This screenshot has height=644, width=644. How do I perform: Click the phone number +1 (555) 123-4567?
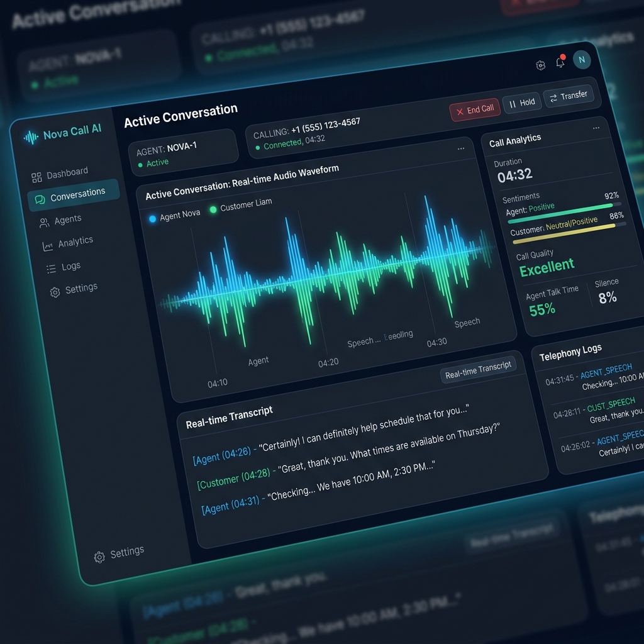(326, 126)
